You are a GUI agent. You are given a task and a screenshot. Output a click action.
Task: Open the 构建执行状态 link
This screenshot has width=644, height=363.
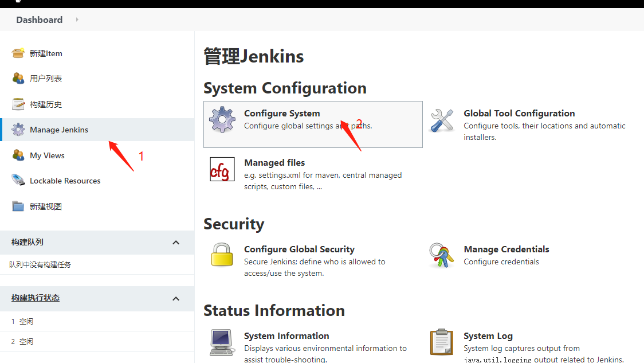(36, 298)
